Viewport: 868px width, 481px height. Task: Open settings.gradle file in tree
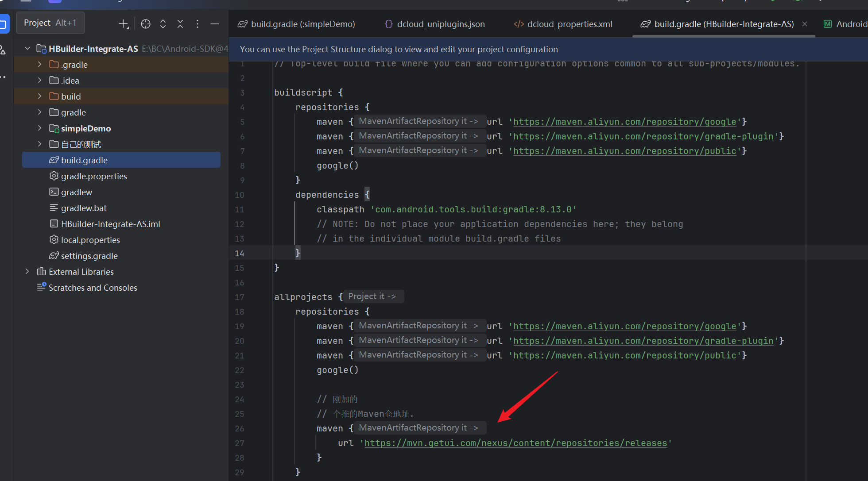click(x=89, y=256)
